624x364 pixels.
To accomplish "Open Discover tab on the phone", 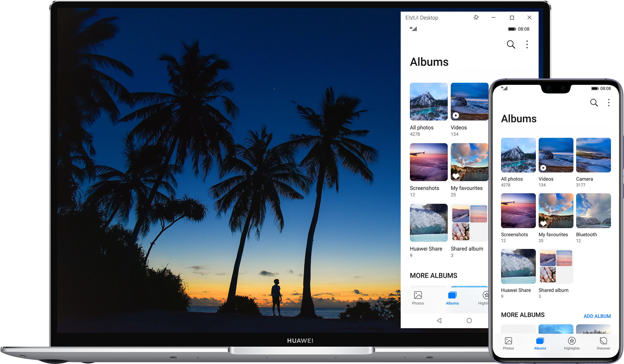I will click(603, 343).
